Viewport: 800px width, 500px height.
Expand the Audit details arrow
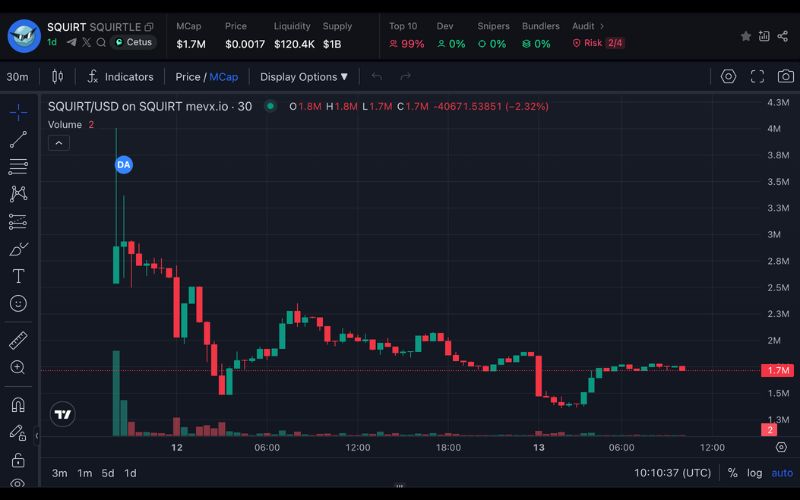tap(602, 26)
